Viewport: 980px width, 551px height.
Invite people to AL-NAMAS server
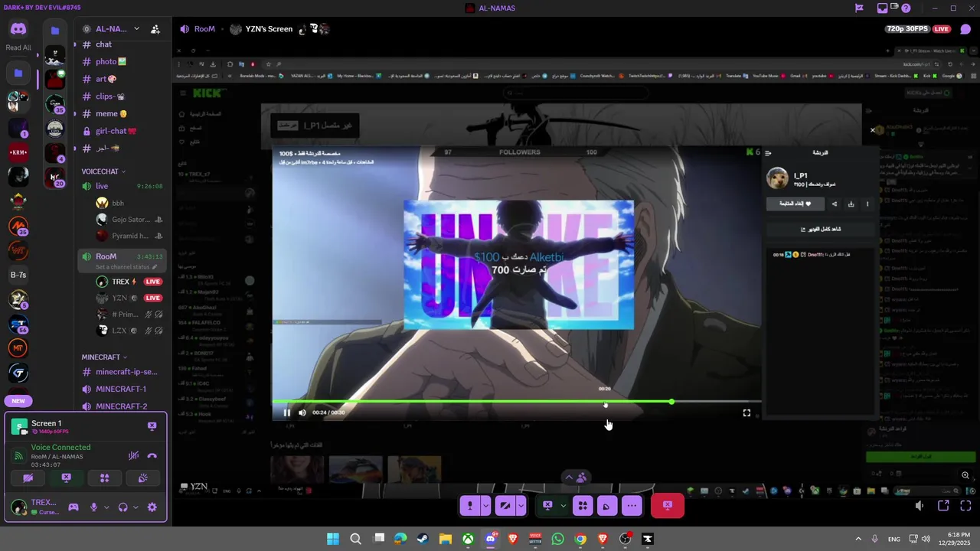(155, 29)
